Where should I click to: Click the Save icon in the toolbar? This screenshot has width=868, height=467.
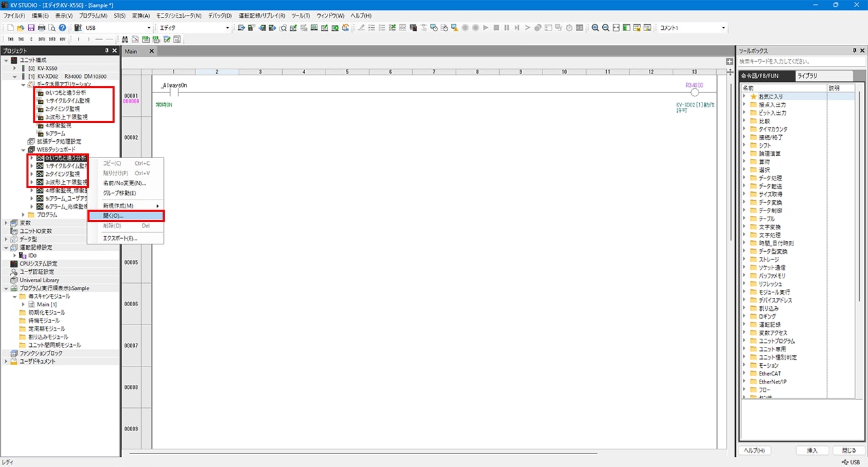(x=31, y=28)
